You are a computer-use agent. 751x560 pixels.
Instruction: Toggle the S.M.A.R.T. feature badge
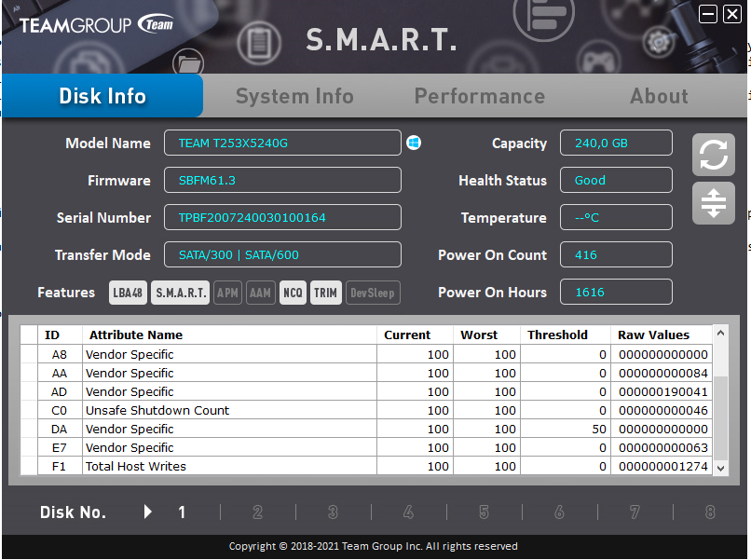[x=181, y=293]
